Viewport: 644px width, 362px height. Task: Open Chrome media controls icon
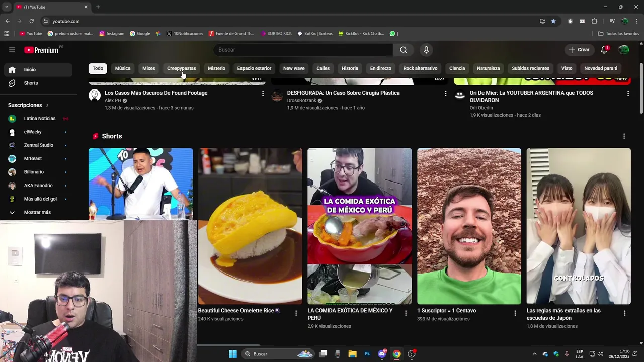pyautogui.click(x=612, y=21)
